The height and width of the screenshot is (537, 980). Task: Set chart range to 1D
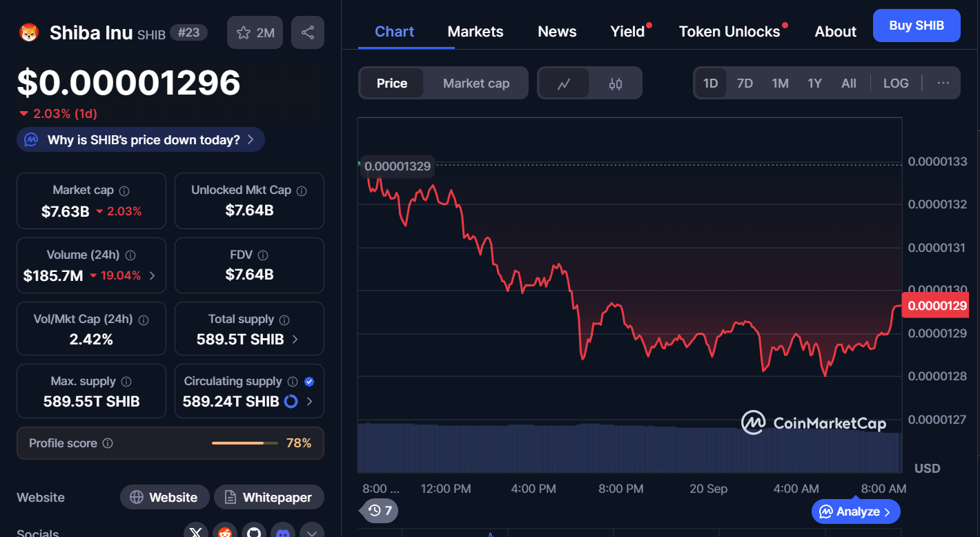(710, 84)
